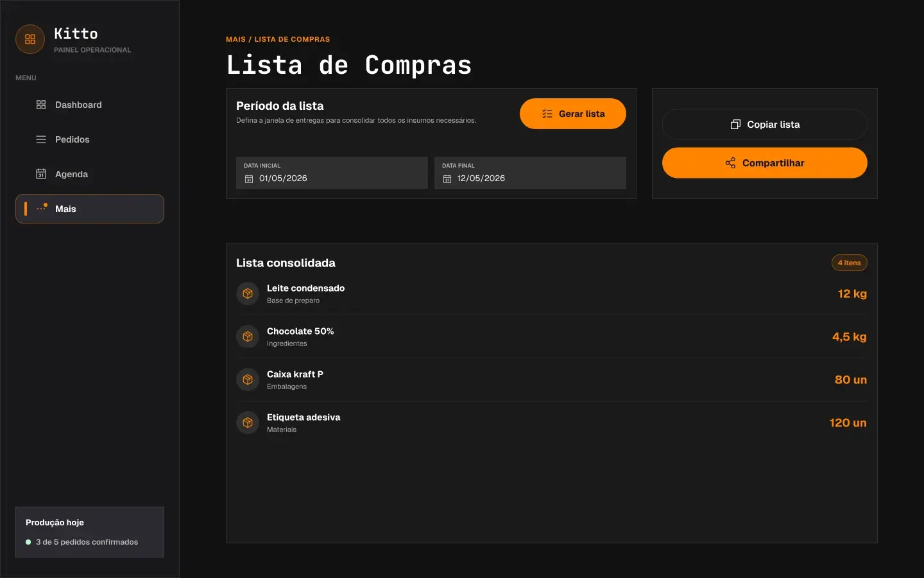924x578 pixels.
Task: Click the Kitto logo icon
Action: click(30, 39)
